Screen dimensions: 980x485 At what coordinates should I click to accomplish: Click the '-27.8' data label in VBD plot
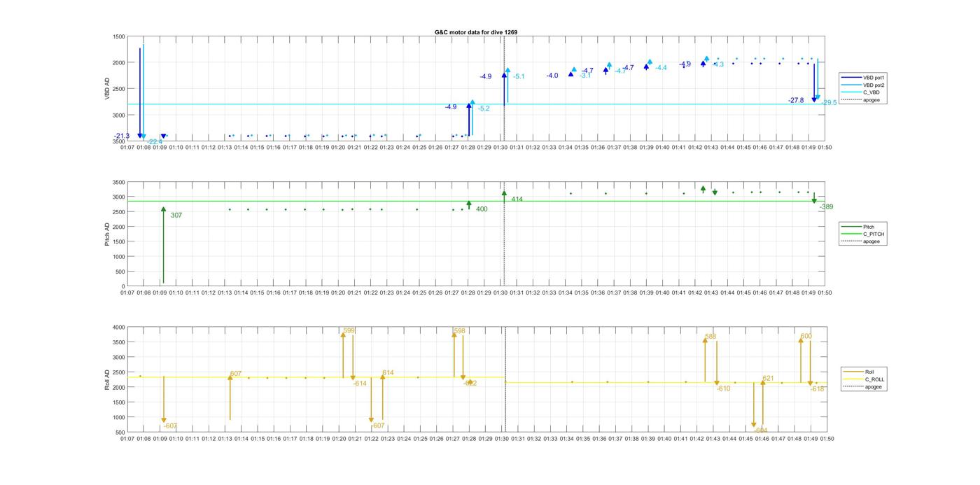point(796,101)
